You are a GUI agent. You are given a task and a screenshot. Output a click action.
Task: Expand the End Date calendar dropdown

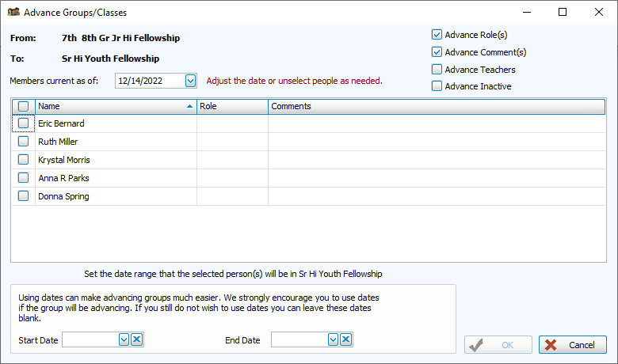pos(333,339)
